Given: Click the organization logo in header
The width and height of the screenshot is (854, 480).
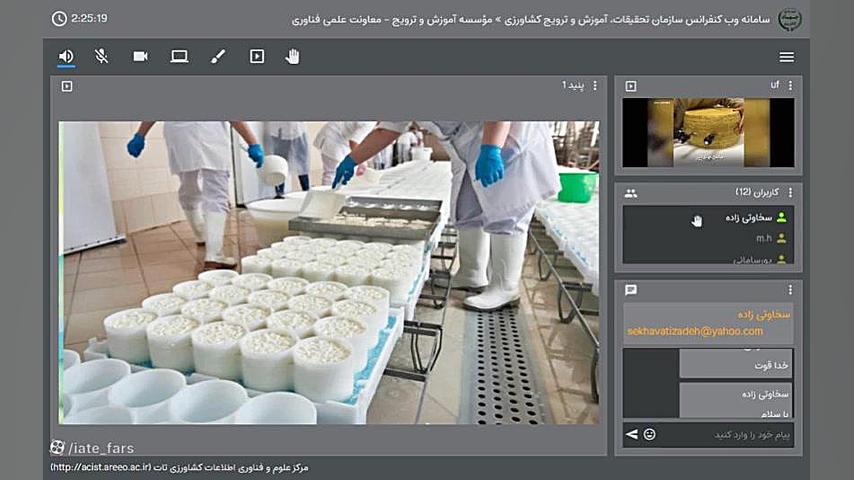Looking at the screenshot, I should (x=789, y=20).
